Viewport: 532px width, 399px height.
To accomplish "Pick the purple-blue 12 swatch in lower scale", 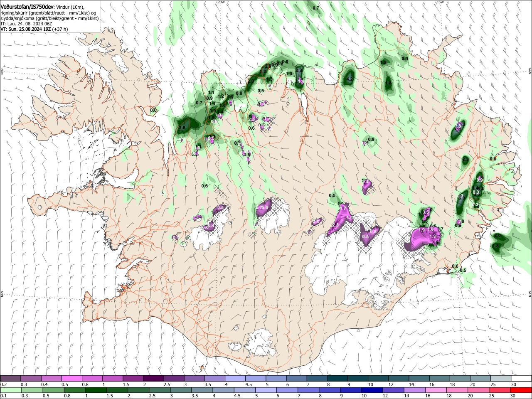I will coord(393,390).
